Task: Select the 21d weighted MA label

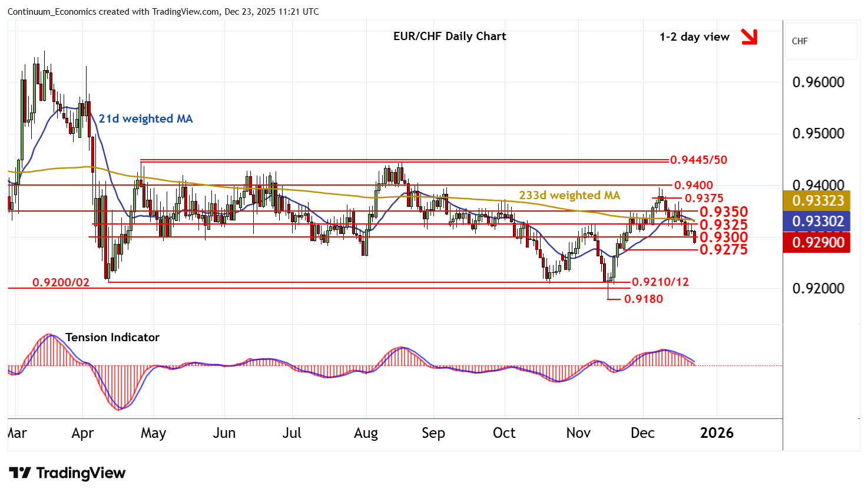Action: coord(145,119)
